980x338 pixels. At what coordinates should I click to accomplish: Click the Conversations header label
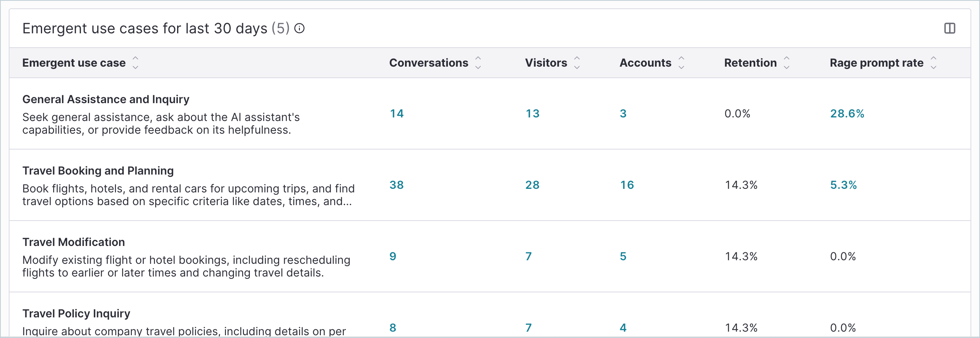429,63
